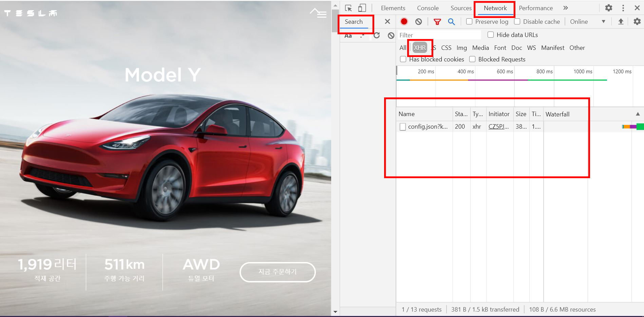Filter requests by Img type

coord(462,48)
